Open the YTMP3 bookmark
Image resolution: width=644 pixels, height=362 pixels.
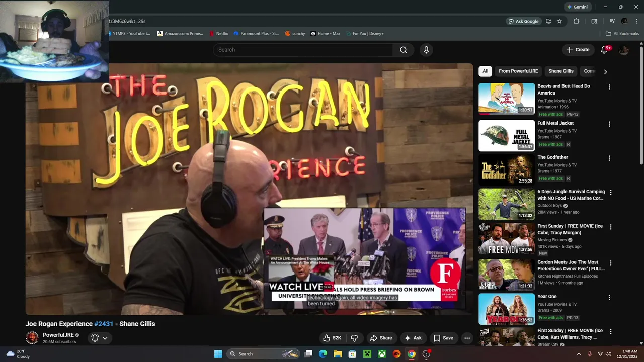(130, 34)
